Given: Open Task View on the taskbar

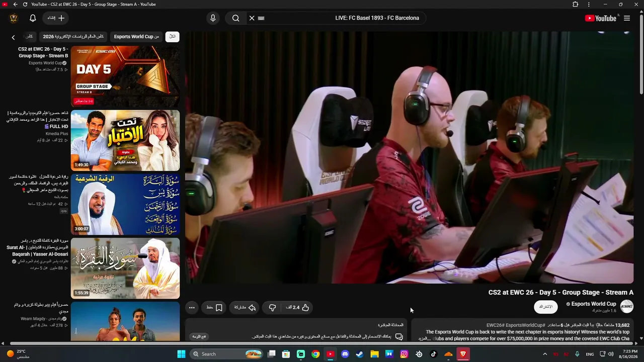Looking at the screenshot, I should 272,354.
